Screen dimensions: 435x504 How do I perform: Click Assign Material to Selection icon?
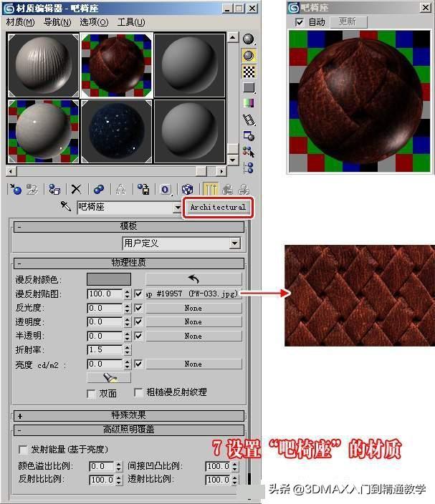pyautogui.click(x=54, y=189)
